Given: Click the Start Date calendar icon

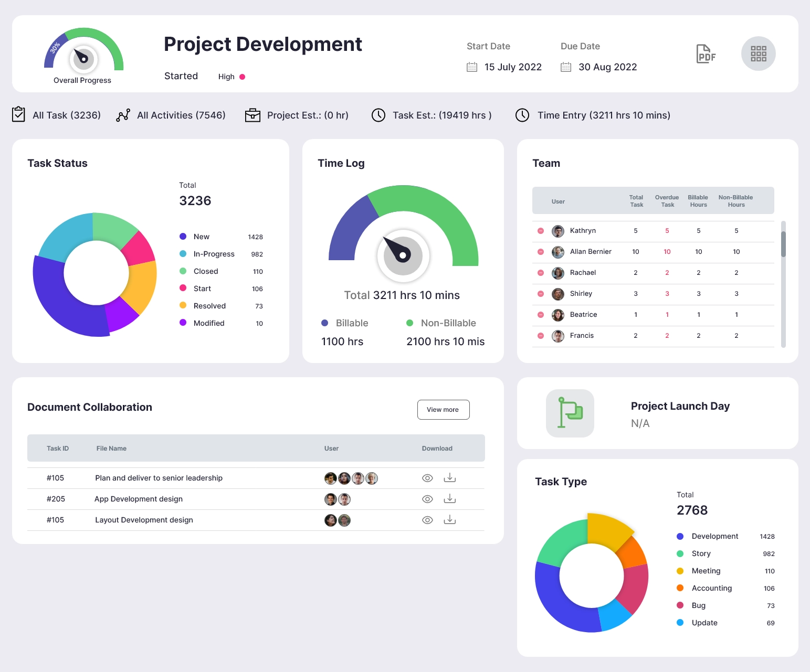Looking at the screenshot, I should (x=472, y=67).
